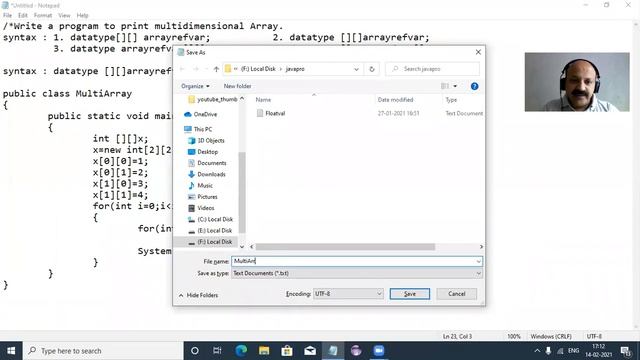This screenshot has width=640, height=360.
Task: Click the New folder button
Action: pos(237,86)
